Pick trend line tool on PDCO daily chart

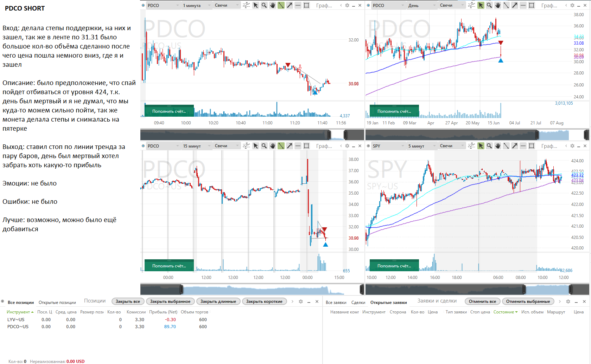506,5
